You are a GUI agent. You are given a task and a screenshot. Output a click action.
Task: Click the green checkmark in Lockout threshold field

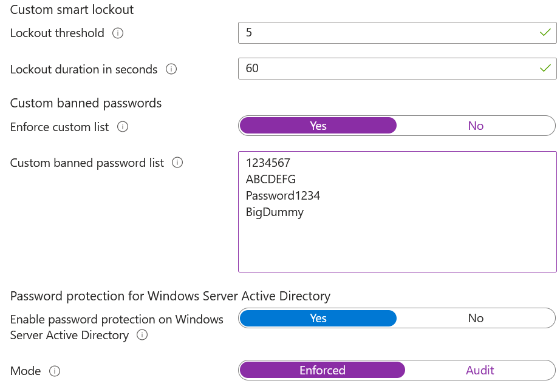545,33
